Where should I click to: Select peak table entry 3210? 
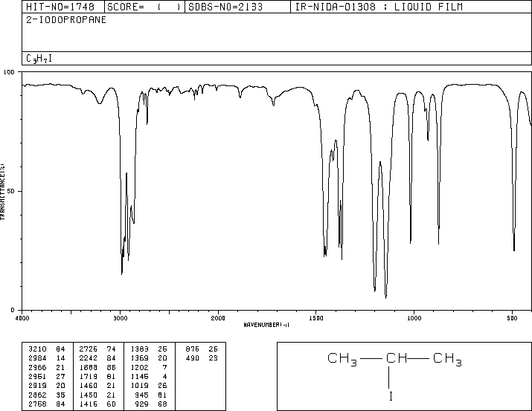[x=37, y=349]
